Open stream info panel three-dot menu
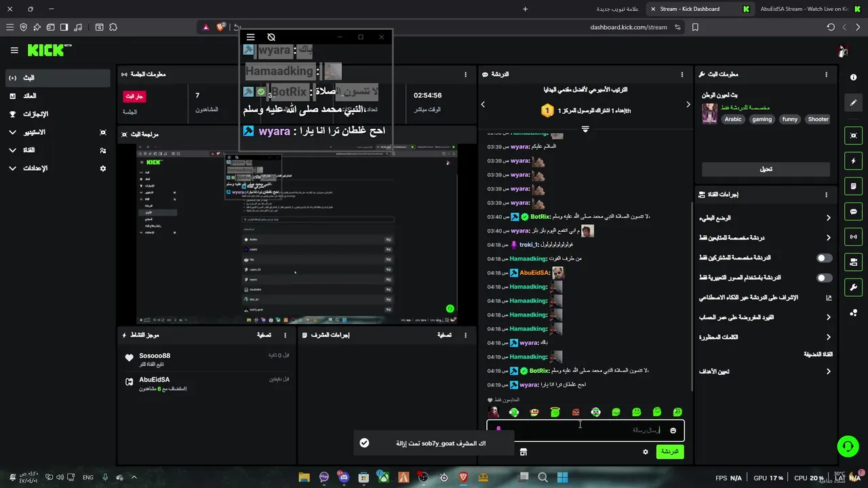The height and width of the screenshot is (488, 868). (826, 75)
